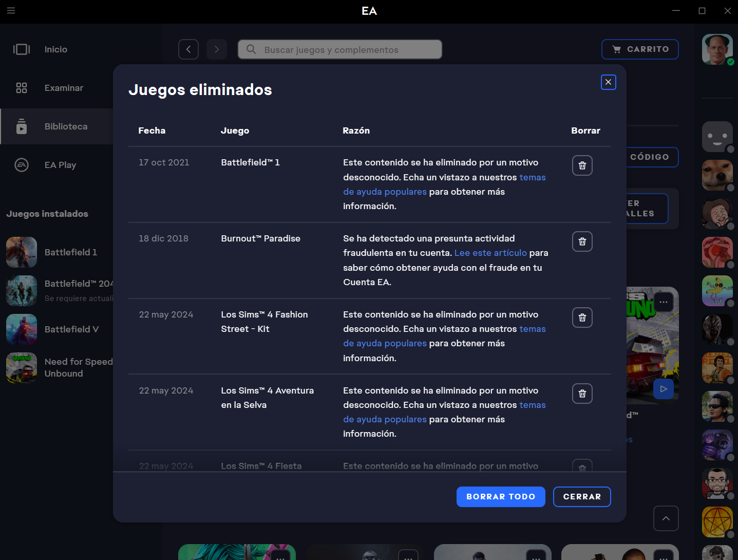The height and width of the screenshot is (560, 738).
Task: Click 'Los Sims™ 4 Fashion Street - Kit' name
Action: 264,322
